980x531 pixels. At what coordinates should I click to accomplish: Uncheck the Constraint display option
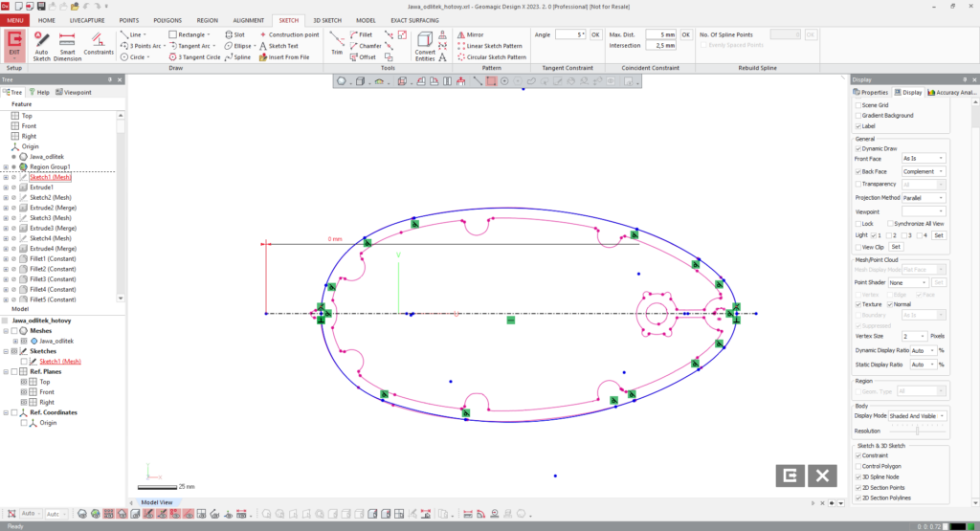857,455
